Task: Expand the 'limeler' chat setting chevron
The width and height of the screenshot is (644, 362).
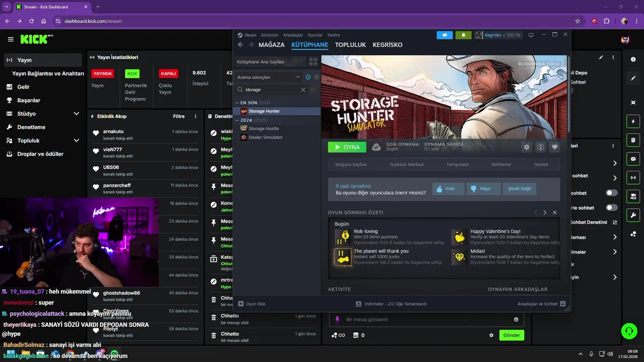Action: tap(615, 252)
